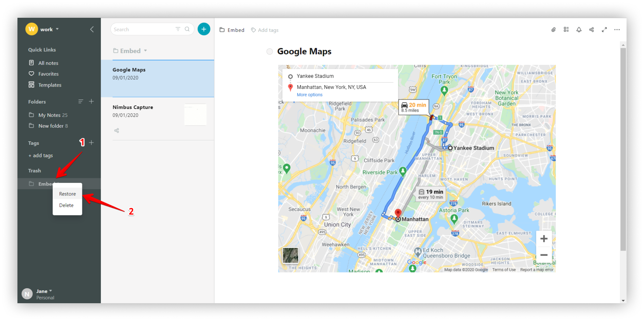Expand the note to full screen
Image resolution: width=644 pixels, height=321 pixels.
(x=604, y=30)
